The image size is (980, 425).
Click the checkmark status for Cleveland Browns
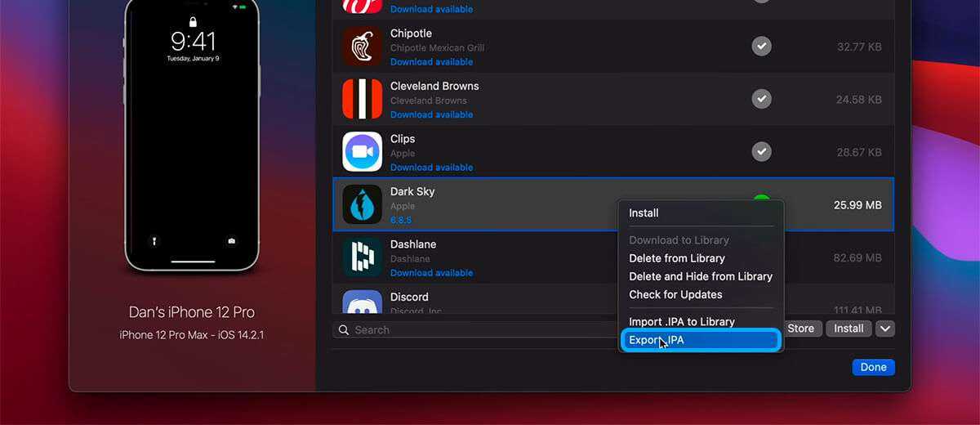[761, 99]
